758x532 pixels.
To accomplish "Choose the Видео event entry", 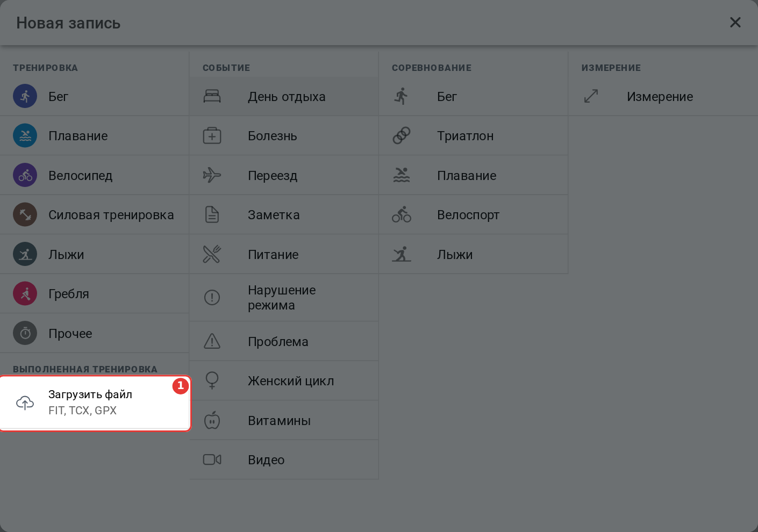I will coord(284,459).
